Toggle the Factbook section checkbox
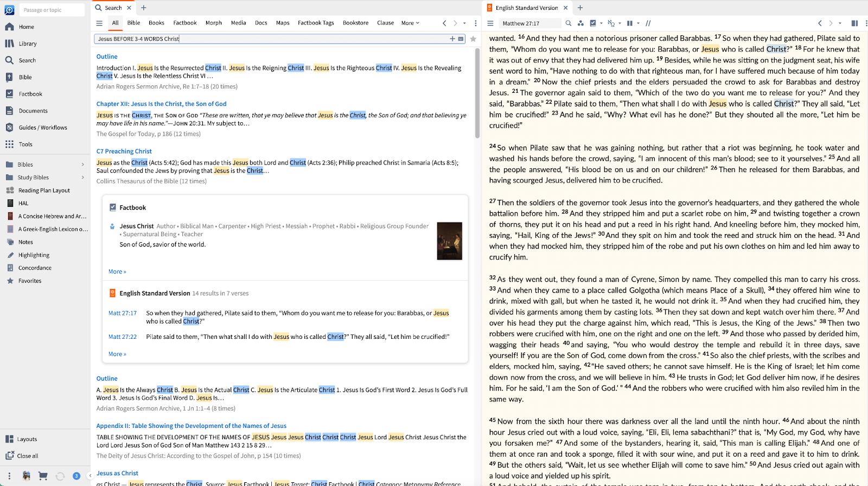Viewport: 868px width, 486px height. 113,207
